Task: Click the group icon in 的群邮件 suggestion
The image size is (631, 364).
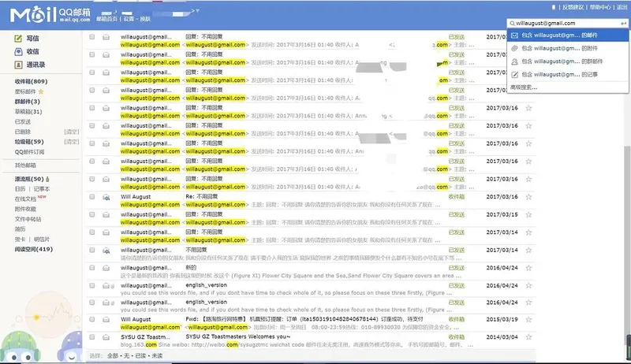Action: (514, 61)
